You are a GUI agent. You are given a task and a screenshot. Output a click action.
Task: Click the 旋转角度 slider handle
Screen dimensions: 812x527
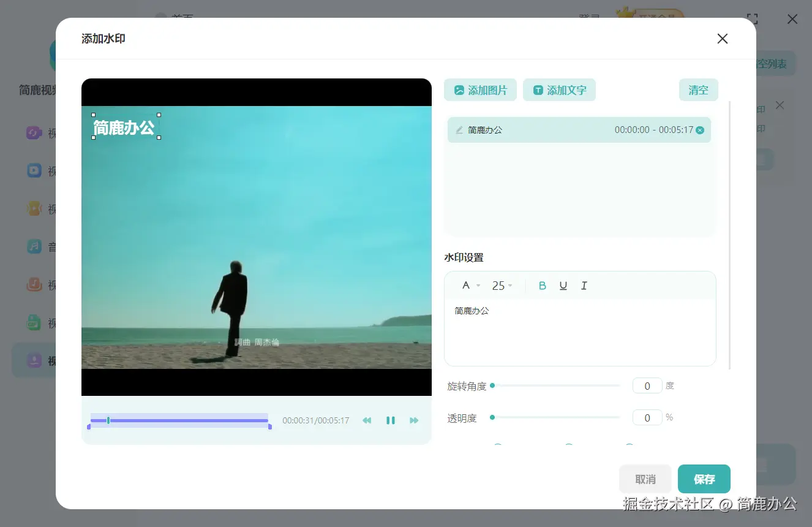click(x=492, y=385)
